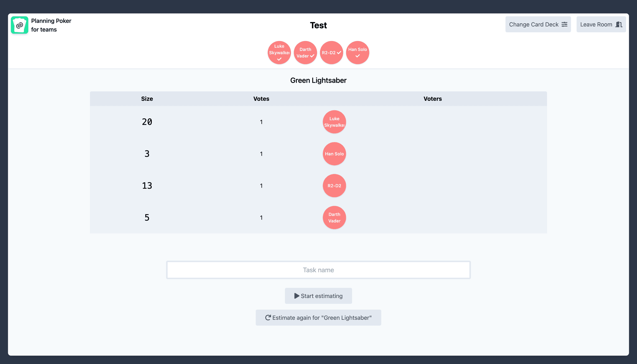The image size is (637, 364).
Task: Click R2-D2's checkmark in header avatar
Action: pyautogui.click(x=339, y=53)
